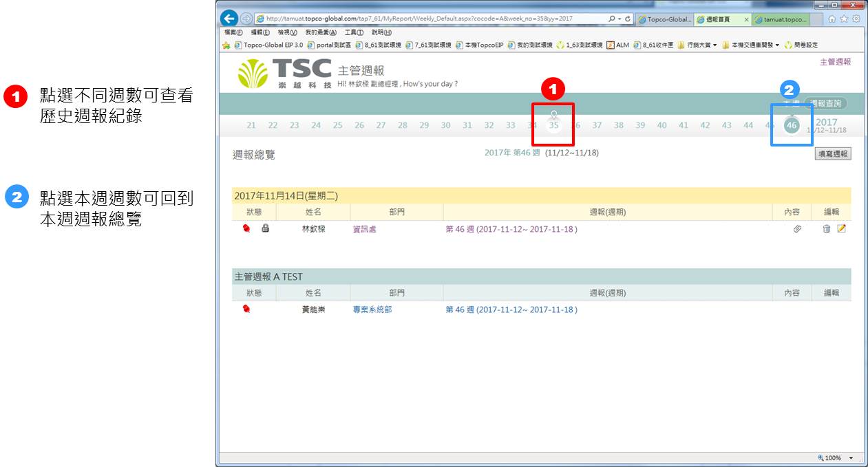Screen dimensions: 868x467
Task: Open the browser home icon
Action: (833, 19)
